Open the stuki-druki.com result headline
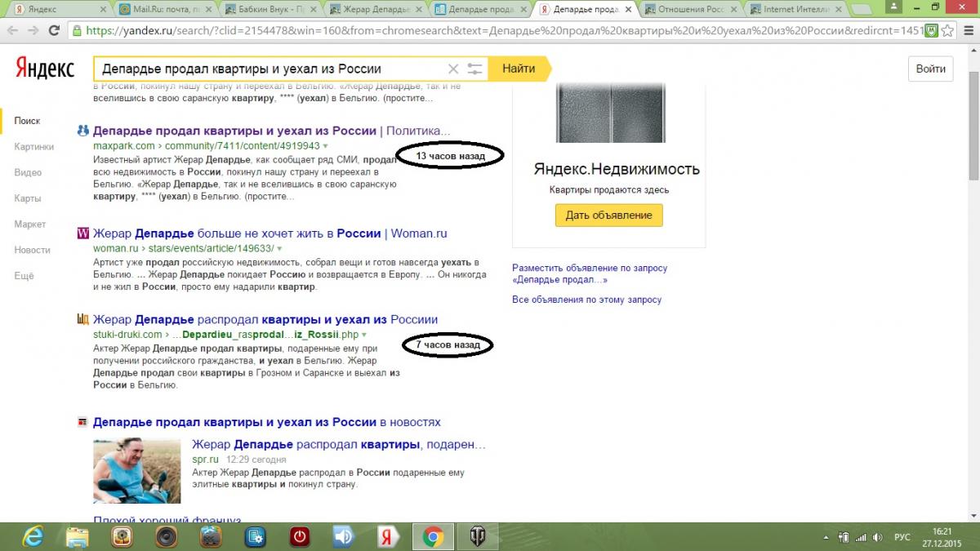The width and height of the screenshot is (980, 551). [x=265, y=319]
